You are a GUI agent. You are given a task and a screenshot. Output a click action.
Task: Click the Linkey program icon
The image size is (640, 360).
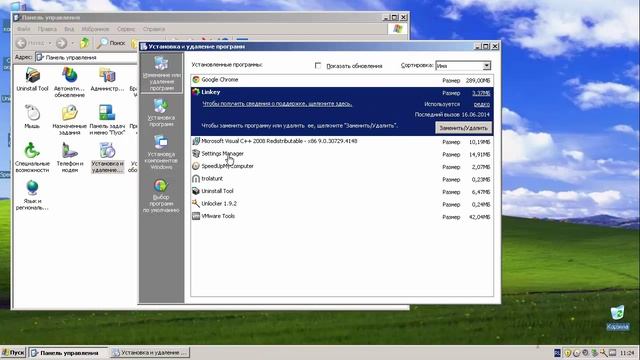pos(196,92)
